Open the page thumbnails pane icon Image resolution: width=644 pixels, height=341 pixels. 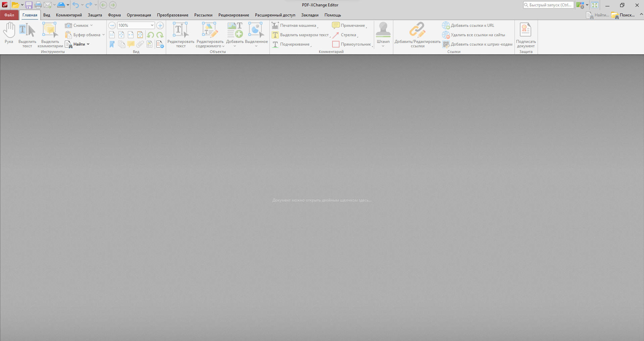tap(121, 44)
